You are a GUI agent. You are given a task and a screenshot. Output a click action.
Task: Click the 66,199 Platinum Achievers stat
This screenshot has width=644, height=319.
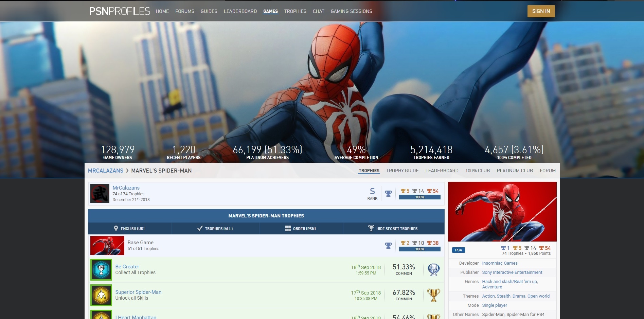[x=268, y=152]
